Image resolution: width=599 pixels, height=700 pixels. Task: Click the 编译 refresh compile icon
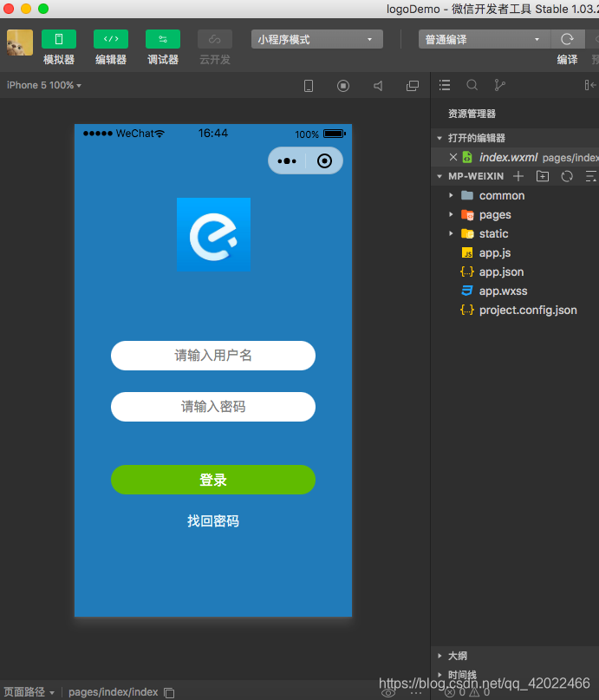[x=567, y=39]
